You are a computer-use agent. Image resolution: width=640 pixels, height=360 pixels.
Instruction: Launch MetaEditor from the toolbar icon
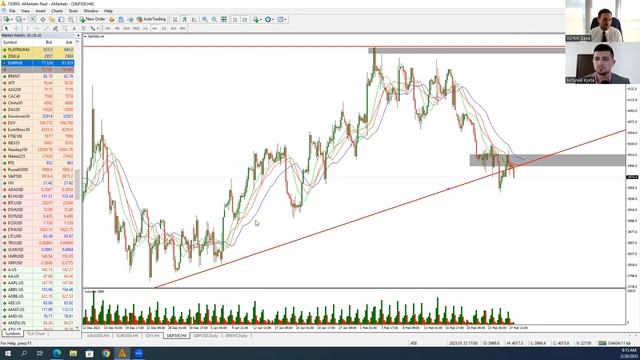pyautogui.click(x=112, y=19)
